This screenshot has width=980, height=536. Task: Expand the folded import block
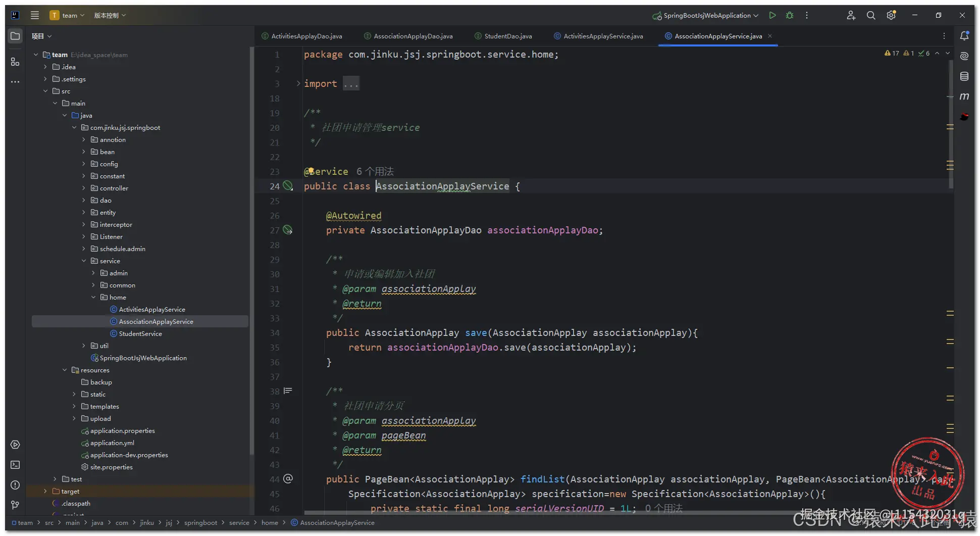coord(298,83)
